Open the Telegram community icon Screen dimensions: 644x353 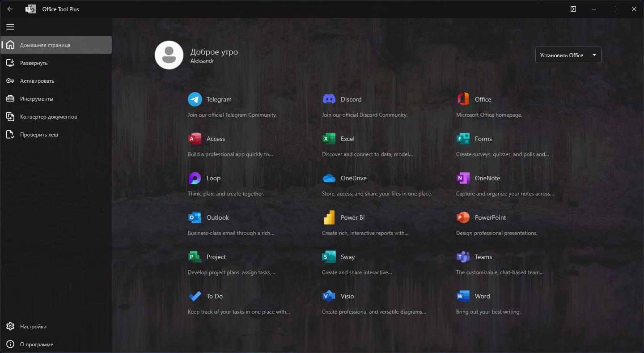pos(195,99)
